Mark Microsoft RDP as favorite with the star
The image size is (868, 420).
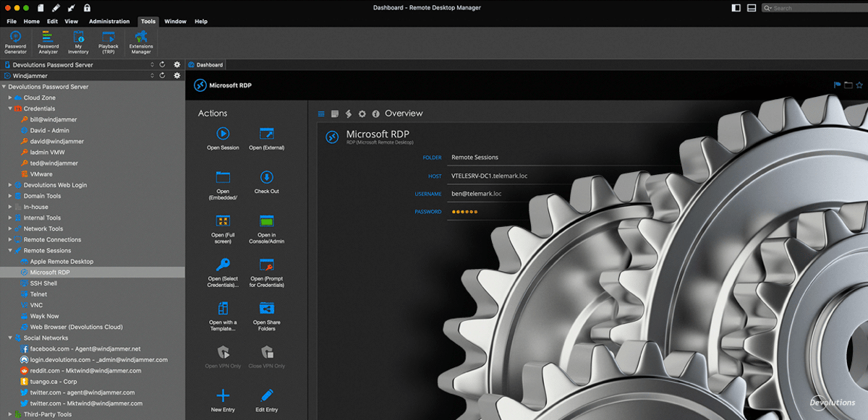pyautogui.click(x=859, y=85)
